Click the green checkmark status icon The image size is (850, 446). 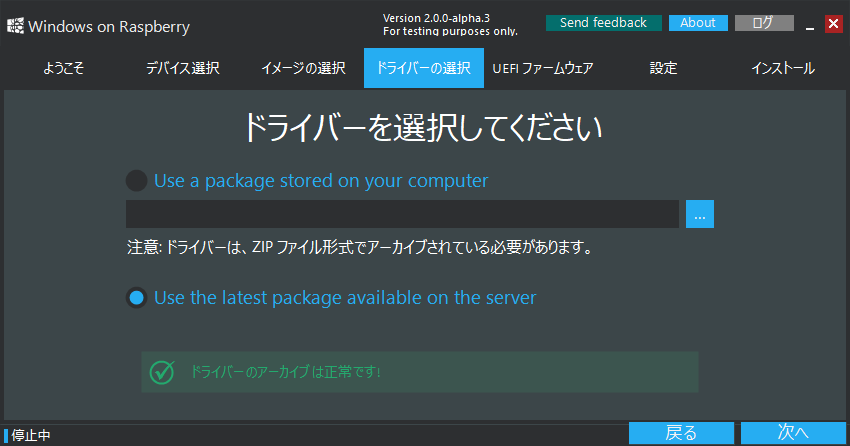162,372
